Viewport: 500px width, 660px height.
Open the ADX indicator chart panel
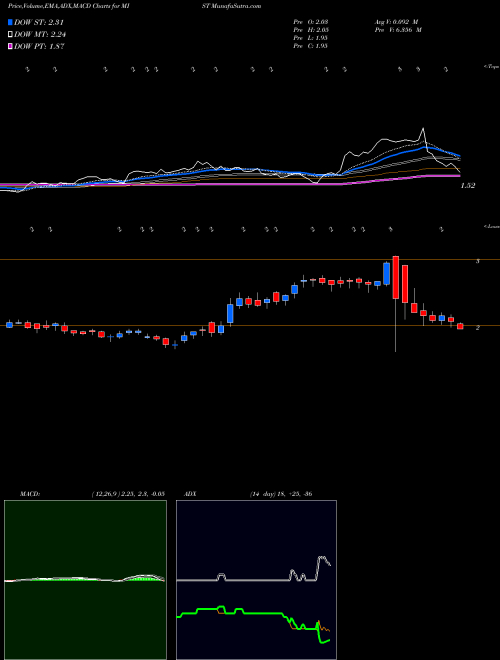[x=256, y=580]
